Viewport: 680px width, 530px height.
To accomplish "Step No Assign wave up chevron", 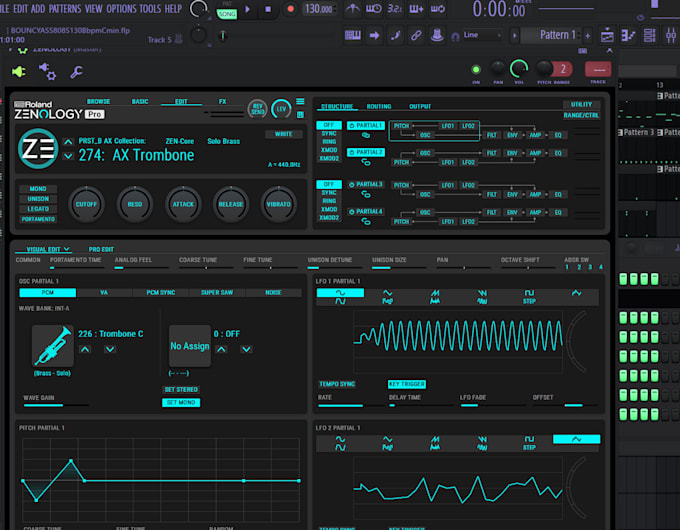I will 221,350.
